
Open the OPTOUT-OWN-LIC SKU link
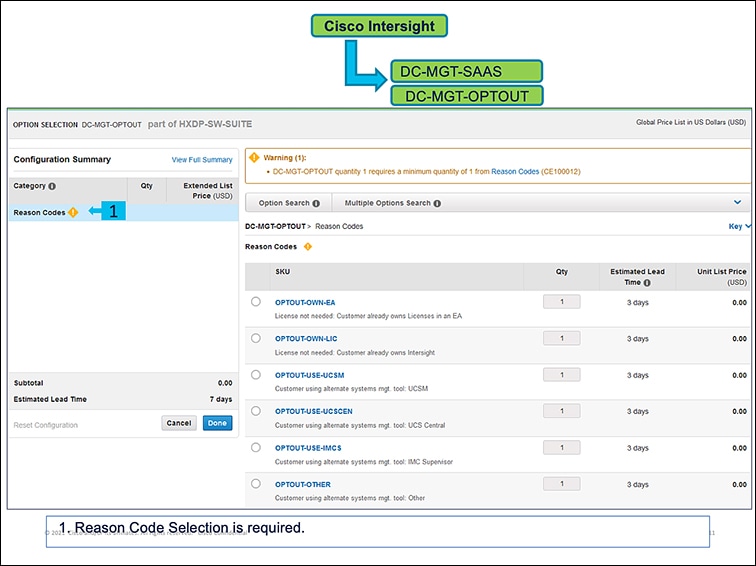pos(306,338)
